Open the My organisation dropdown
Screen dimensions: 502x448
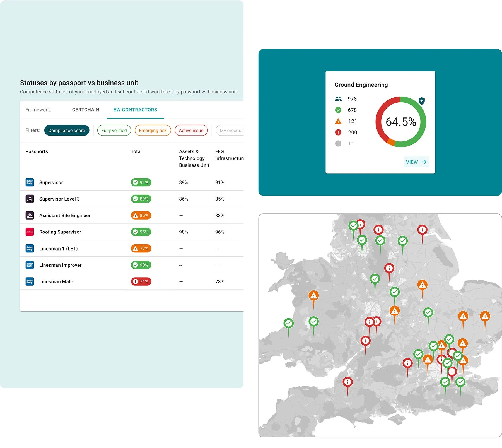click(x=233, y=130)
